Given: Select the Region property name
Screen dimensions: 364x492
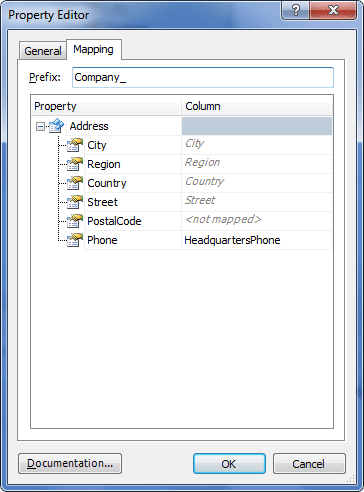Looking at the screenshot, I should point(104,164).
